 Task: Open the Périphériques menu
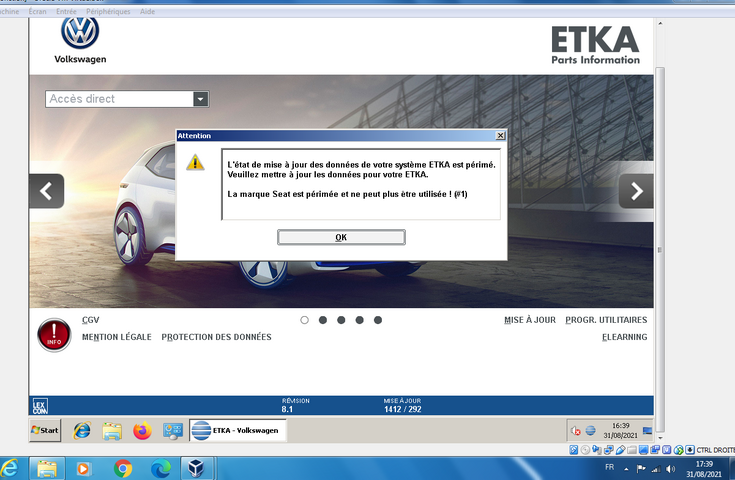[108, 12]
